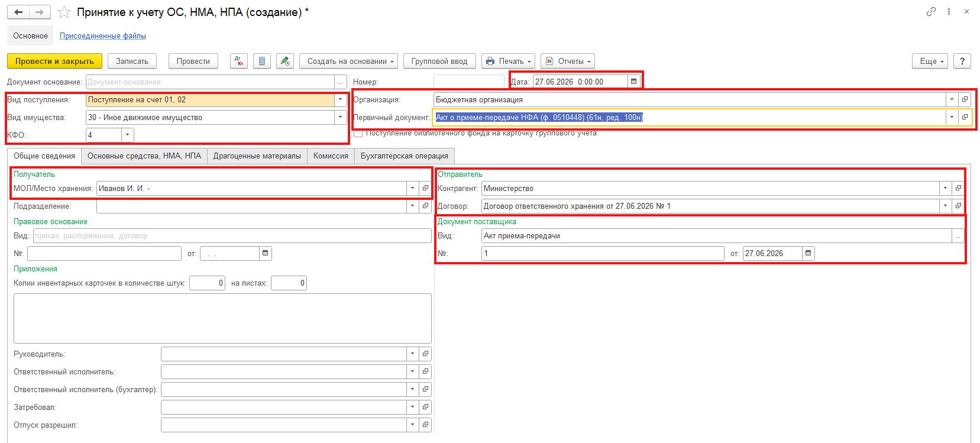Go back with the left arrow button
This screenshot has width=980, height=443.
(18, 12)
